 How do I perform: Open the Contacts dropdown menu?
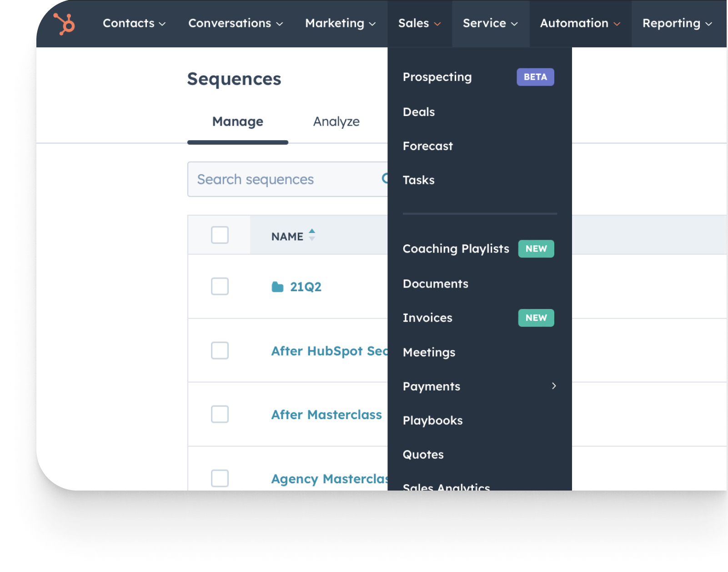(134, 23)
